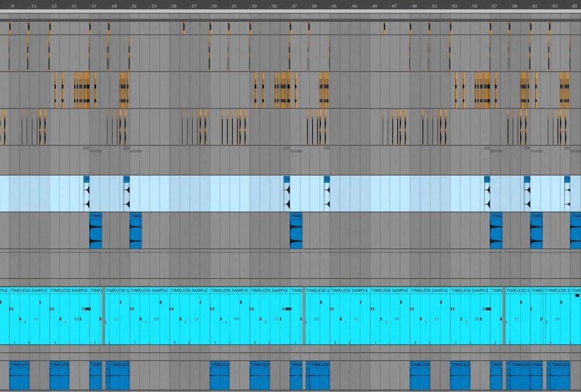Click the TIMEL label on the top blue clip

tap(87, 179)
